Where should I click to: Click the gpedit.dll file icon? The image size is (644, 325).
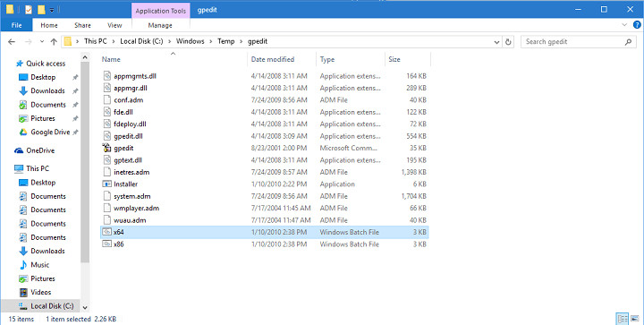(x=106, y=136)
